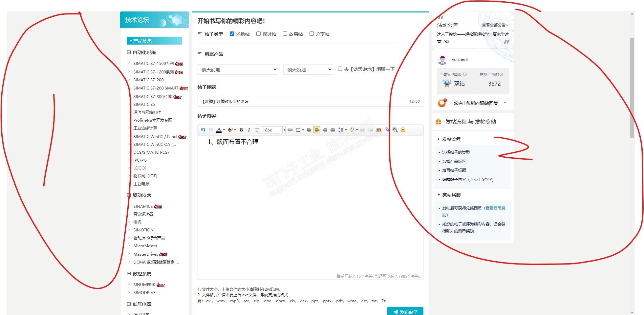View all announcements via 查看全部公告
The image size is (644, 315).
(495, 25)
